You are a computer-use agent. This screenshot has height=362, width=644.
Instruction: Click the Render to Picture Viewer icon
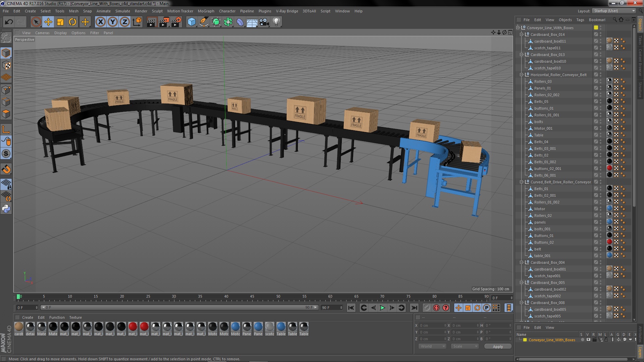tap(164, 22)
